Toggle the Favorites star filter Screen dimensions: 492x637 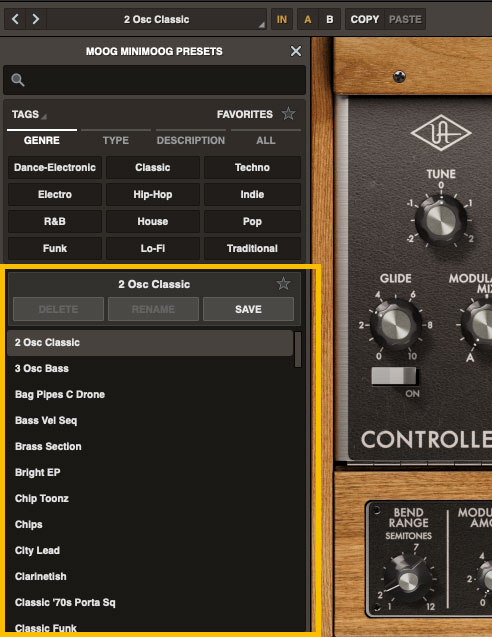pyautogui.click(x=288, y=114)
